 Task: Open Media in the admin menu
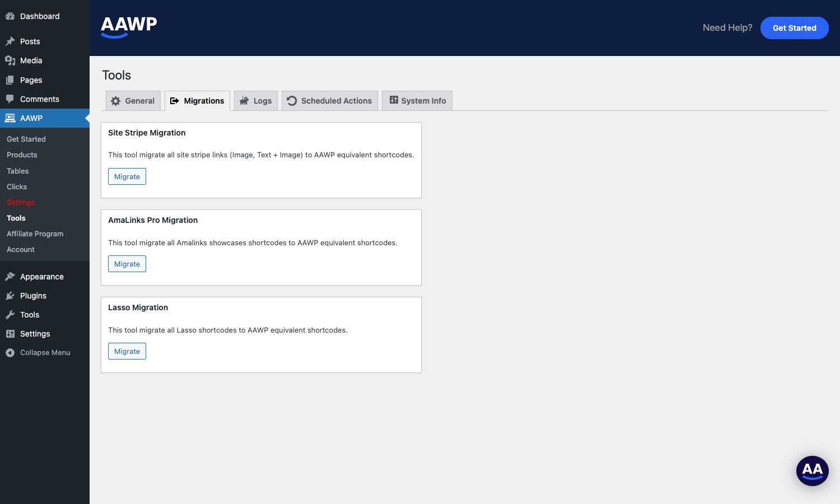pyautogui.click(x=45, y=60)
